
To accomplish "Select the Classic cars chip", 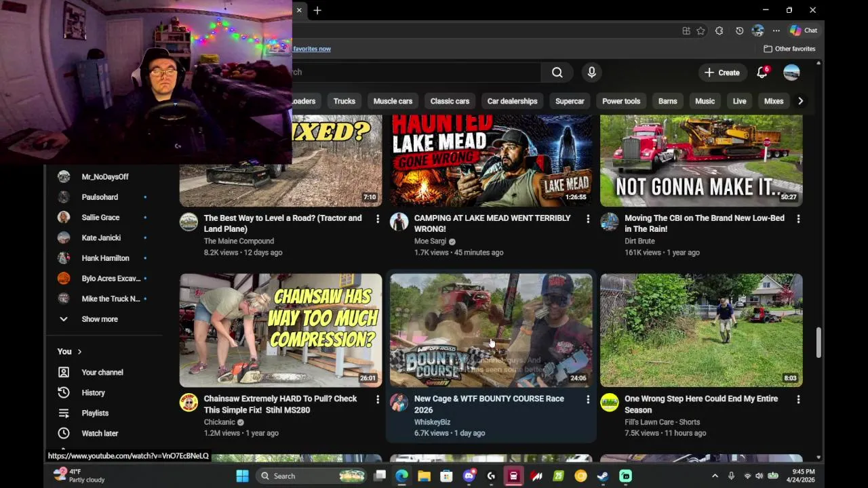I will click(x=450, y=101).
